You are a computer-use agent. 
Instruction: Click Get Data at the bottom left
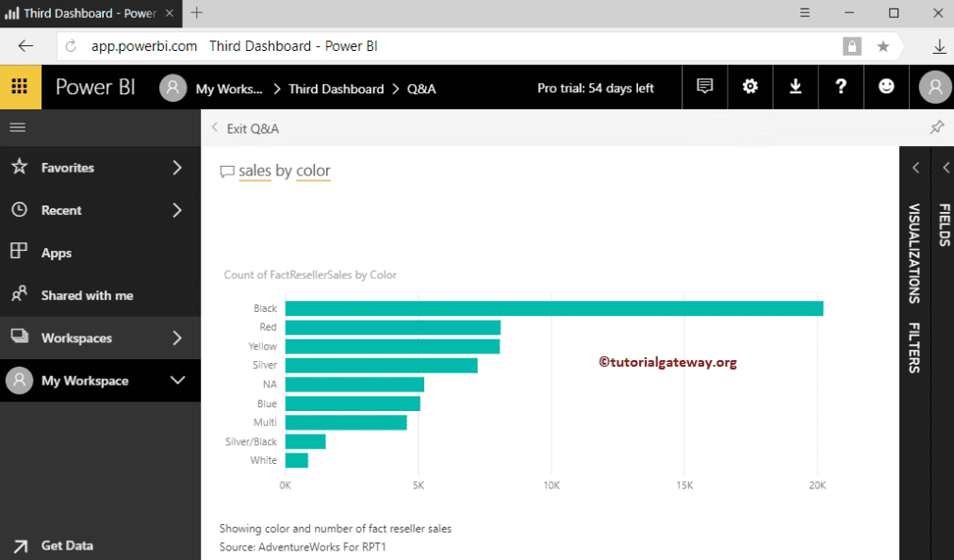66,545
